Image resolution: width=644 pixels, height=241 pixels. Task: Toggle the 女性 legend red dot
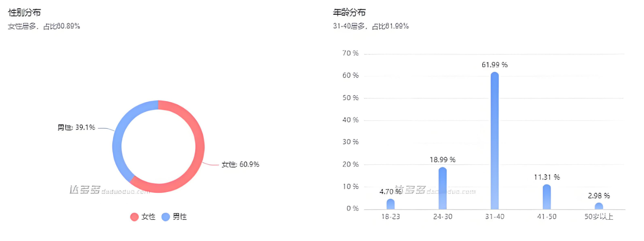tap(135, 216)
